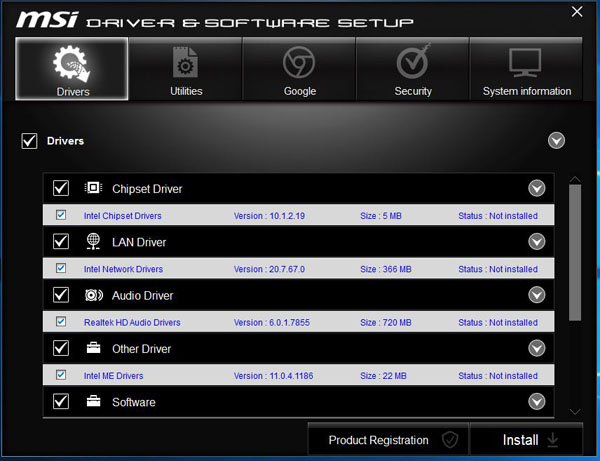
Task: Click Size : 5 MB text
Action: coord(381,216)
